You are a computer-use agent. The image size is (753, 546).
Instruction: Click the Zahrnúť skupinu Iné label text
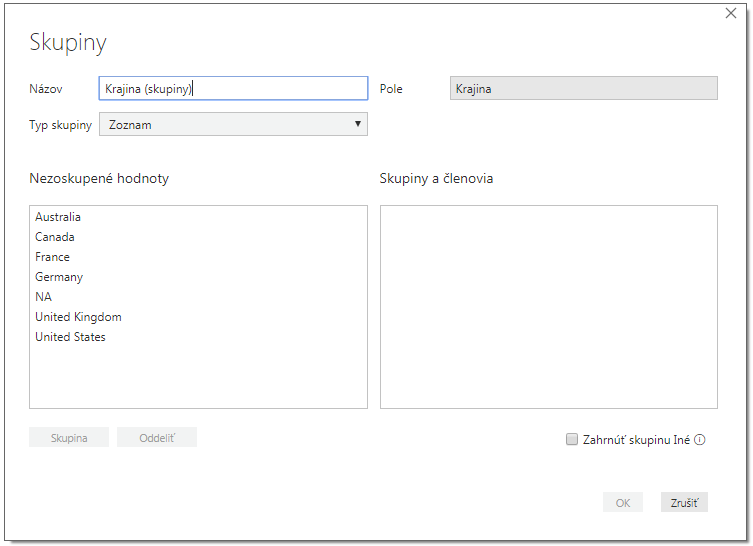pos(636,440)
